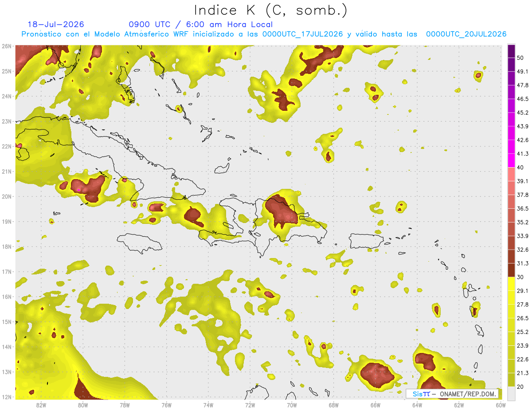Click legend value 23.9
This screenshot has height=411, width=532.
click(x=522, y=345)
